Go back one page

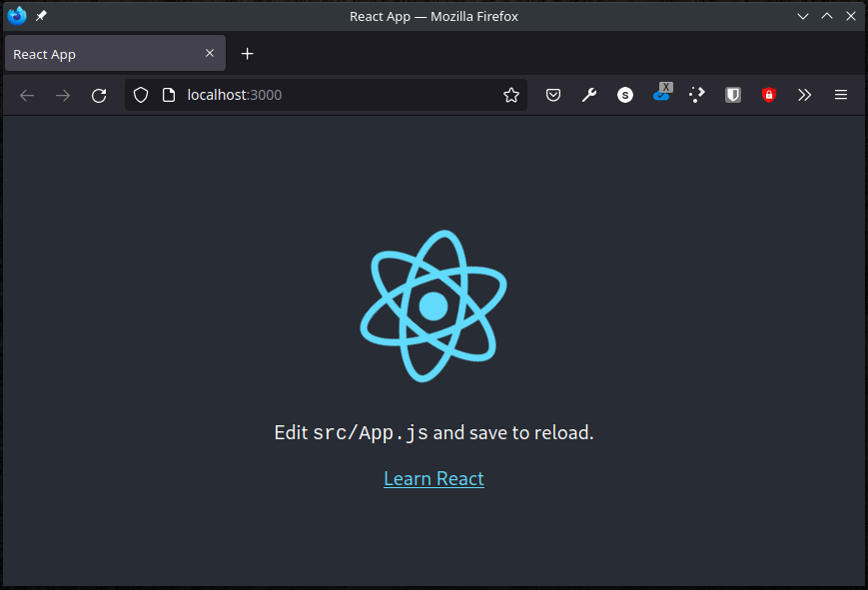[x=27, y=95]
